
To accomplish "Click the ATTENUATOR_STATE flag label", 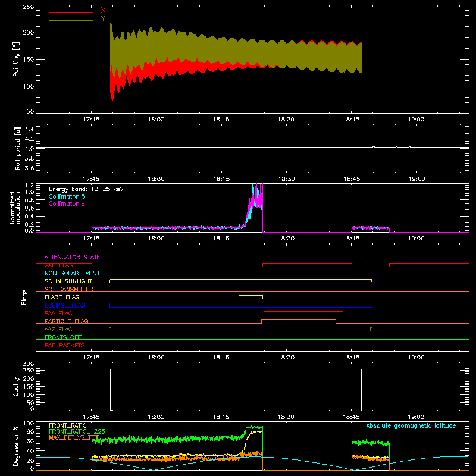I will pyautogui.click(x=72, y=257).
